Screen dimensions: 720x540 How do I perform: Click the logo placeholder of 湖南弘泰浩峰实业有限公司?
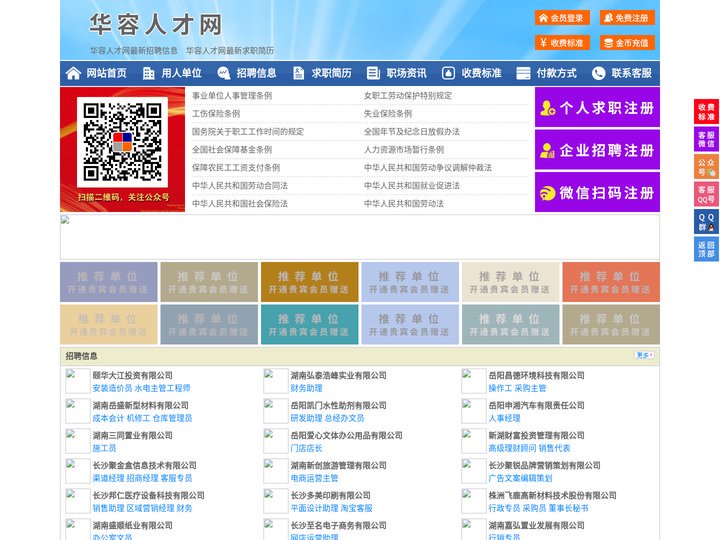(276, 381)
